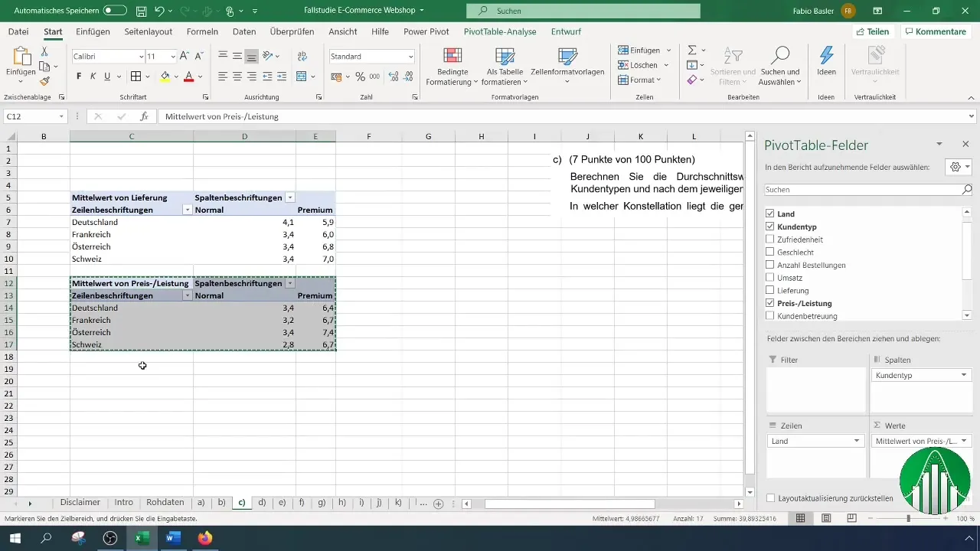Open Land dropdown in Zeilen area
This screenshot has height=551, width=980.
[x=857, y=442]
